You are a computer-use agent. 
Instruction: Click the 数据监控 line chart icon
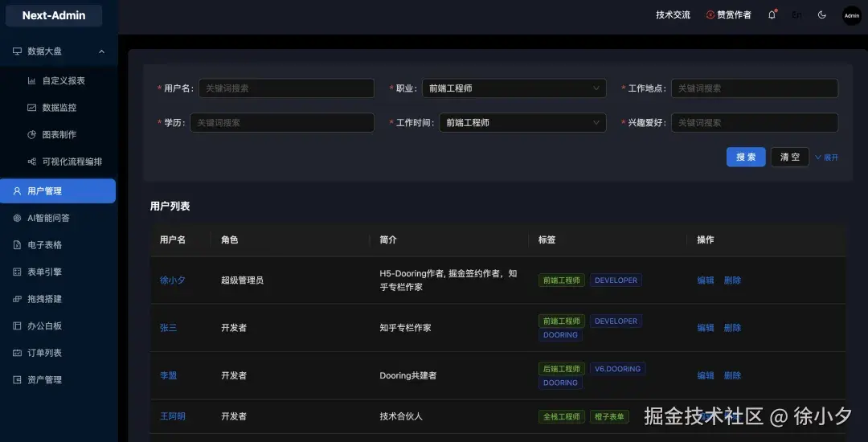(31, 108)
